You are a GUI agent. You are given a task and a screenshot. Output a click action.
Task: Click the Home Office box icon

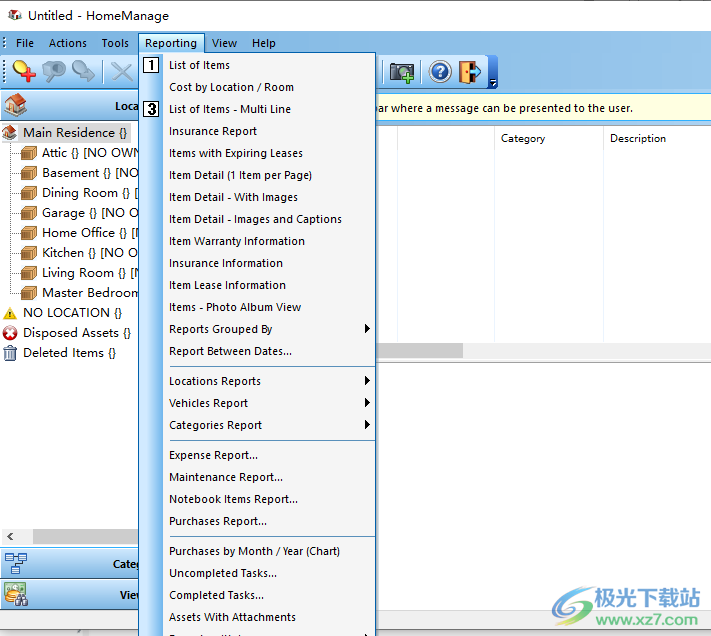click(29, 233)
